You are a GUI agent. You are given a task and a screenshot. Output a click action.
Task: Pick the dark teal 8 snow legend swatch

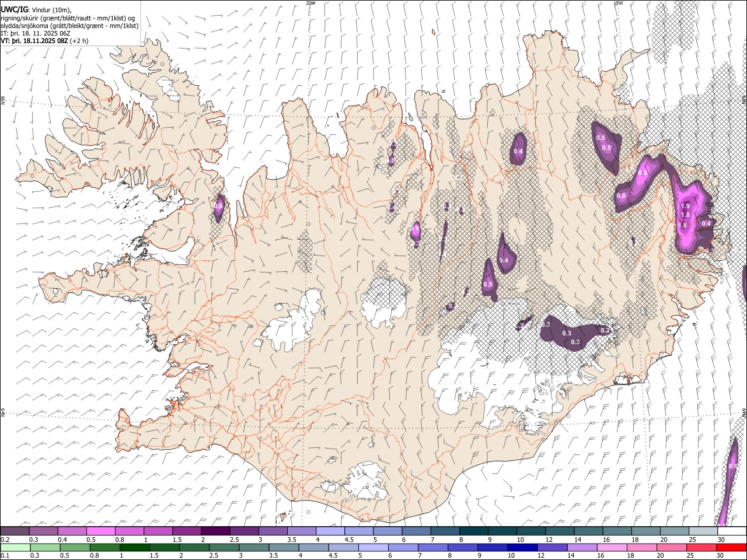(x=473, y=531)
